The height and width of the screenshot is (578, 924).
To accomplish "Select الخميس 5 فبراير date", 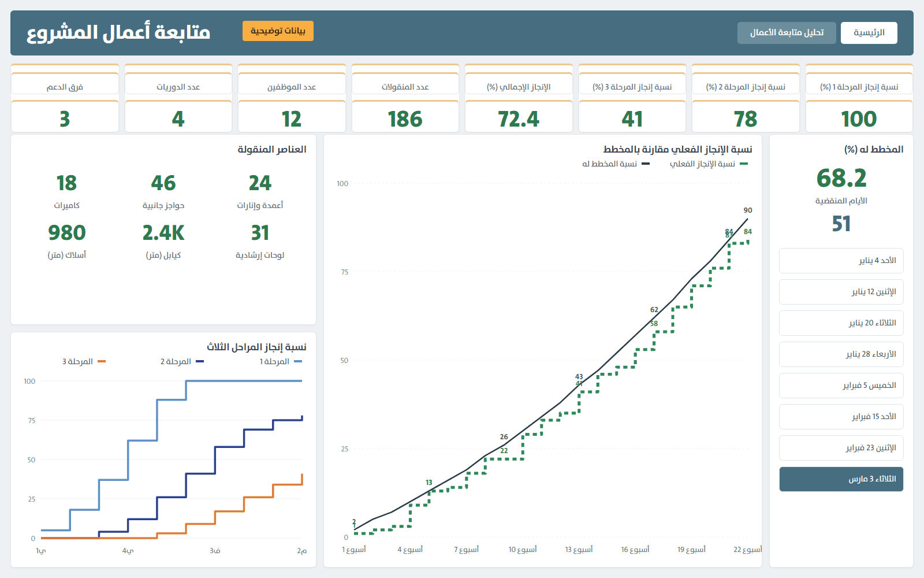I will [x=841, y=386].
